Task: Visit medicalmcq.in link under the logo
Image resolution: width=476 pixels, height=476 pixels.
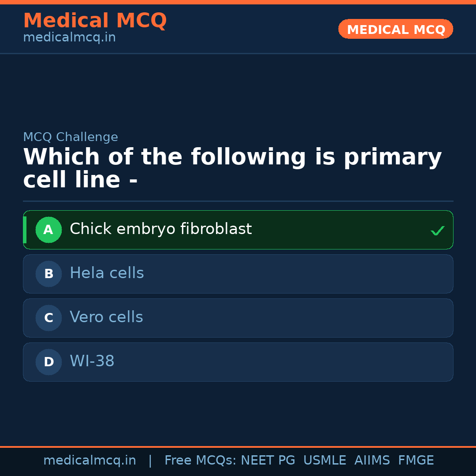Action: pyautogui.click(x=69, y=37)
